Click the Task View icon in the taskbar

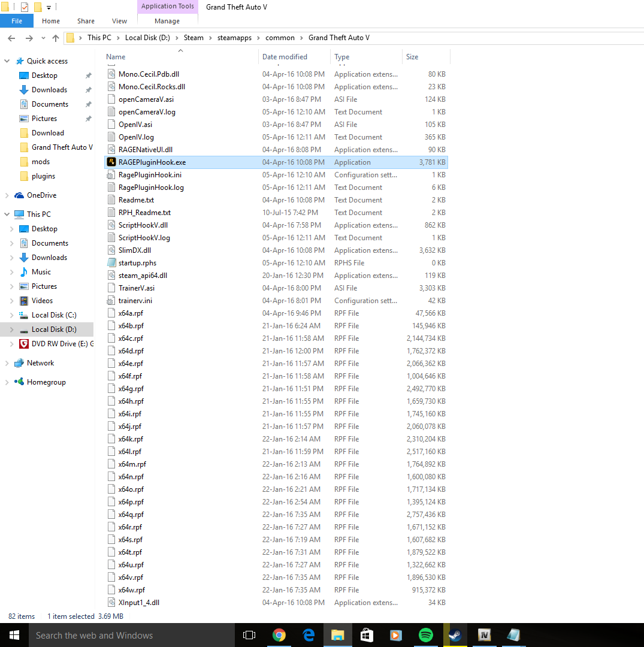coord(249,635)
